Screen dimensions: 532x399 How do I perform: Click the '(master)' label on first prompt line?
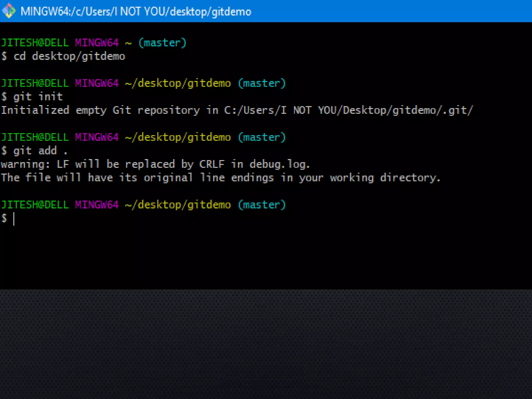point(162,43)
